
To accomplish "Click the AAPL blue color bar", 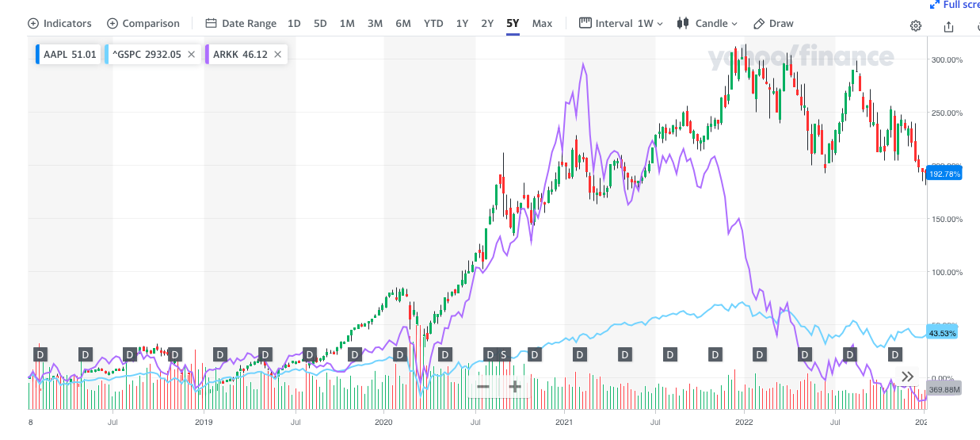I will [x=36, y=55].
